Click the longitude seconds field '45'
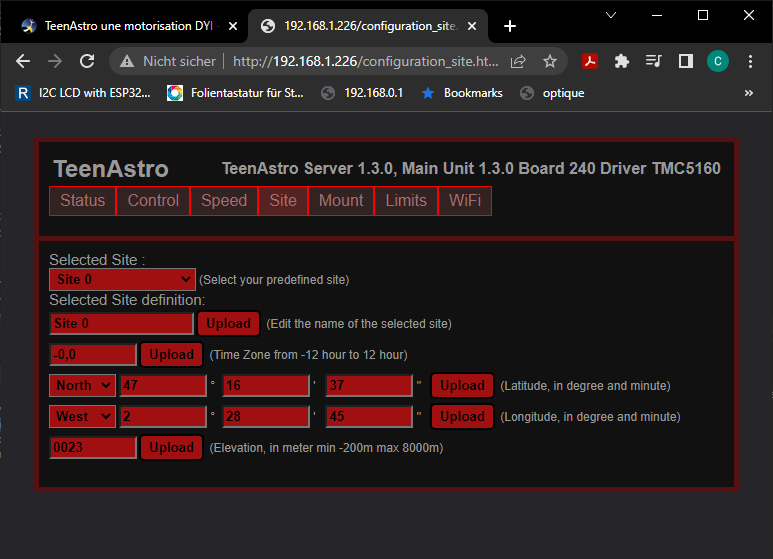 [x=369, y=417]
